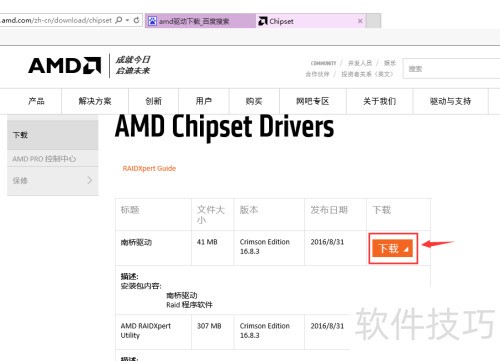Viewport: 500px width, 361px height.
Task: Open the address bar dropdown arrow
Action: coord(127,21)
